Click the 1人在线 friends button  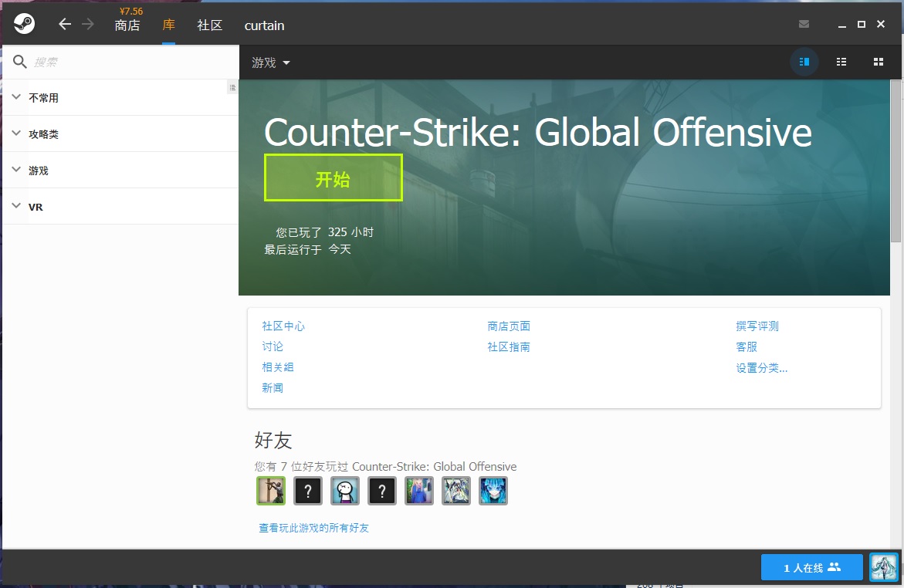(811, 566)
